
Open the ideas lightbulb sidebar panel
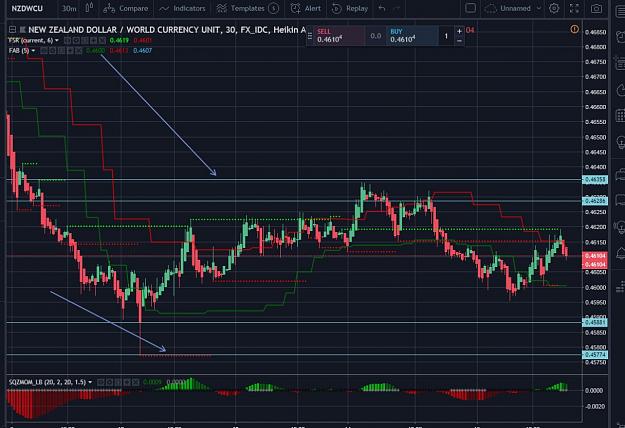620,142
